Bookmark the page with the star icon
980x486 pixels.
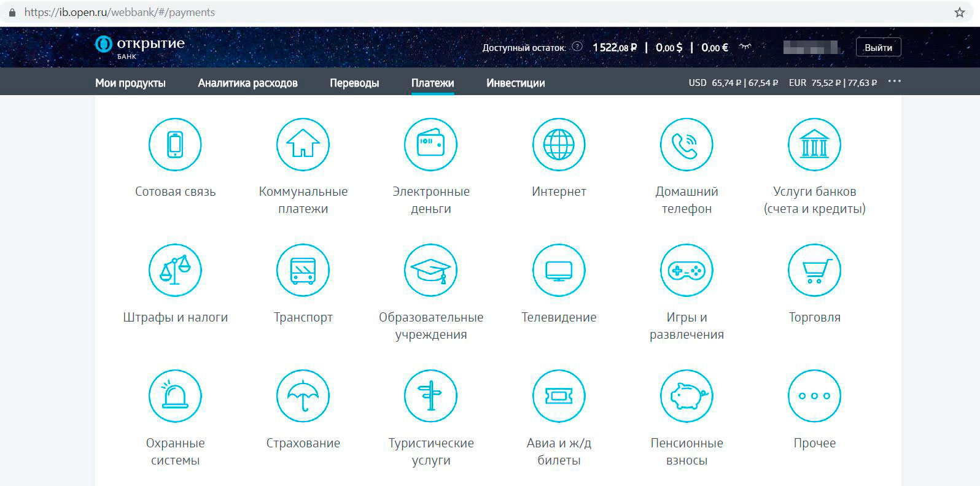(x=960, y=12)
